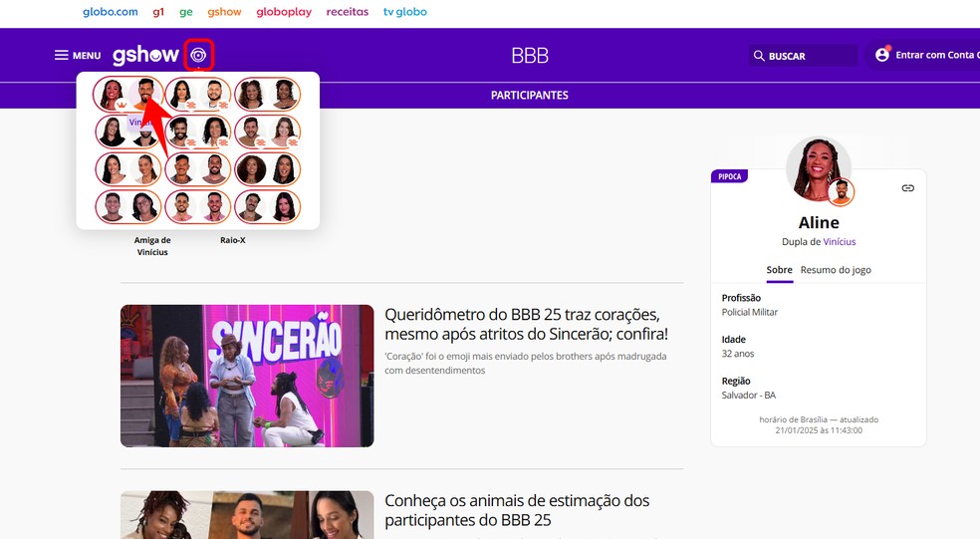Open globo.com link in top bar

coord(110,12)
